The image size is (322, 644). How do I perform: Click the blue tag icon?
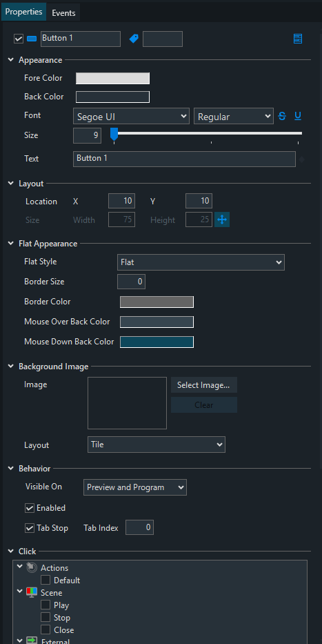pos(134,39)
